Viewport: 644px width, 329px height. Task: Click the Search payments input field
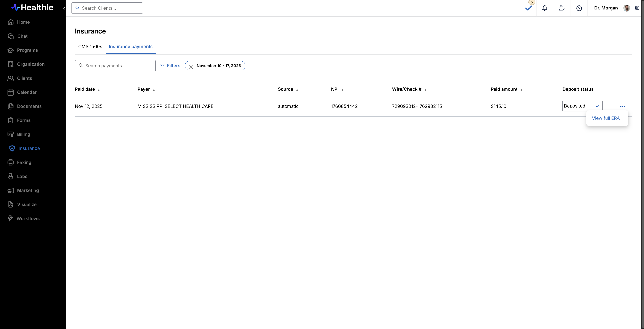coord(117,65)
